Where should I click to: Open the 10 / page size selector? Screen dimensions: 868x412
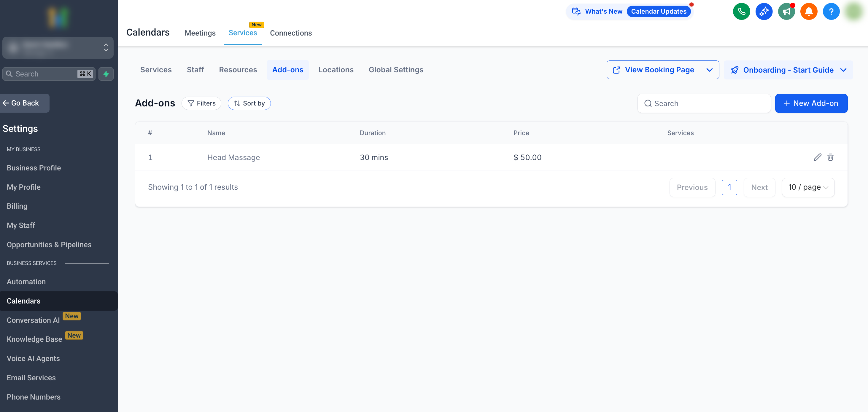(808, 188)
